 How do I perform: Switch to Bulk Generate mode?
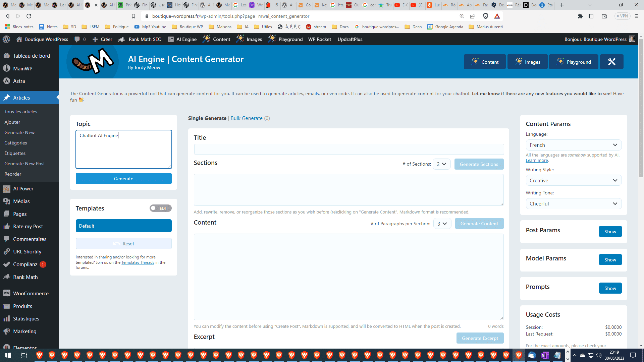[246, 118]
